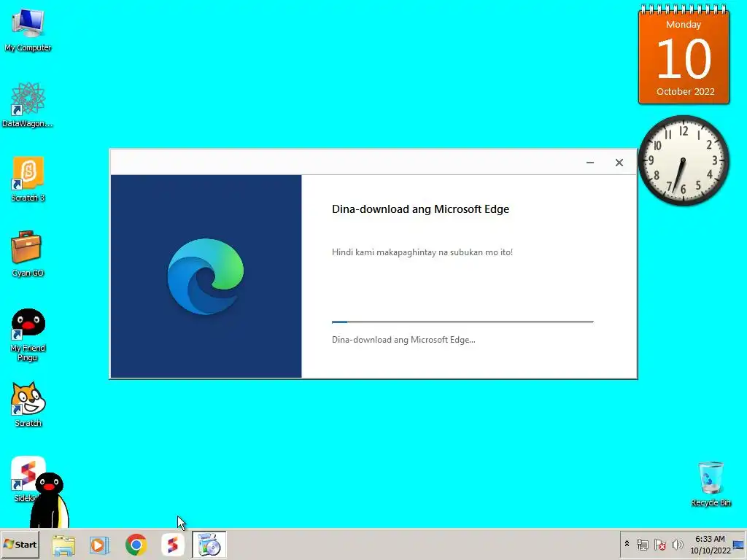Click the analog clock gadget
Screen dimensions: 747x560
pyautogui.click(x=684, y=160)
